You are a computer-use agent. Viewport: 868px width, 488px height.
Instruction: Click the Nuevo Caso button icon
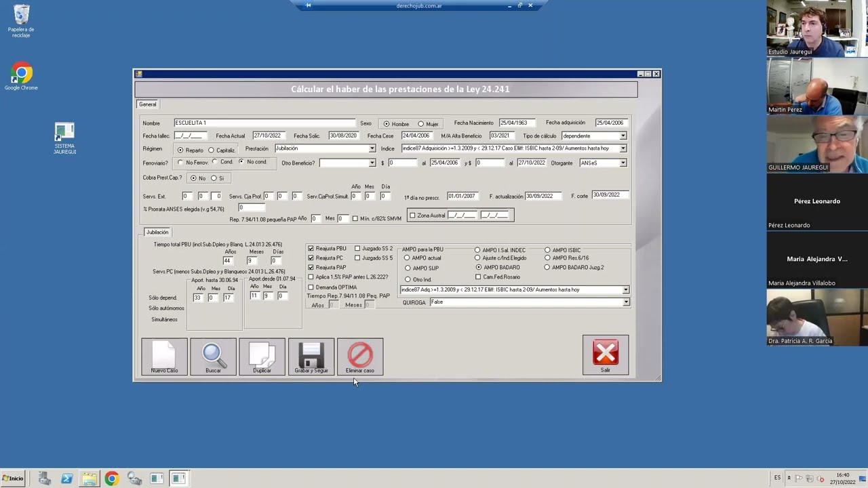coord(164,357)
